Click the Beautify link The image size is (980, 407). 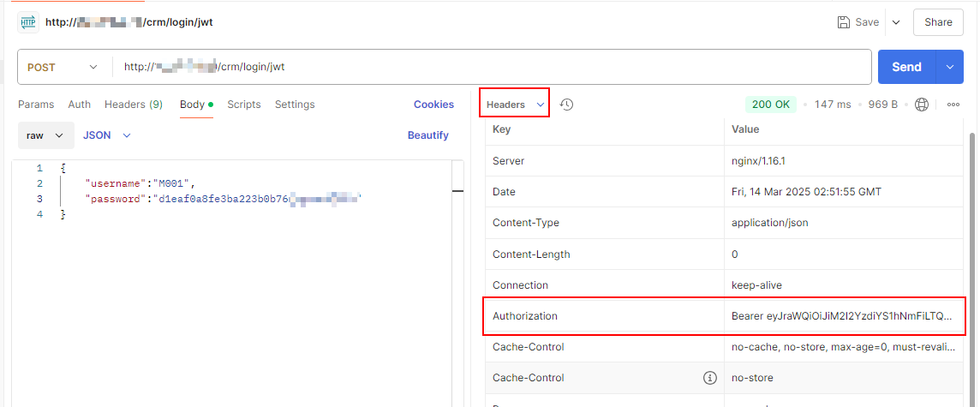click(x=428, y=135)
